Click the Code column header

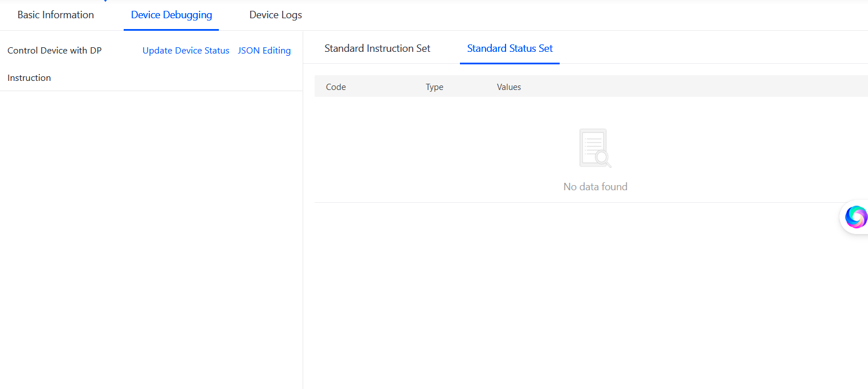pyautogui.click(x=336, y=87)
